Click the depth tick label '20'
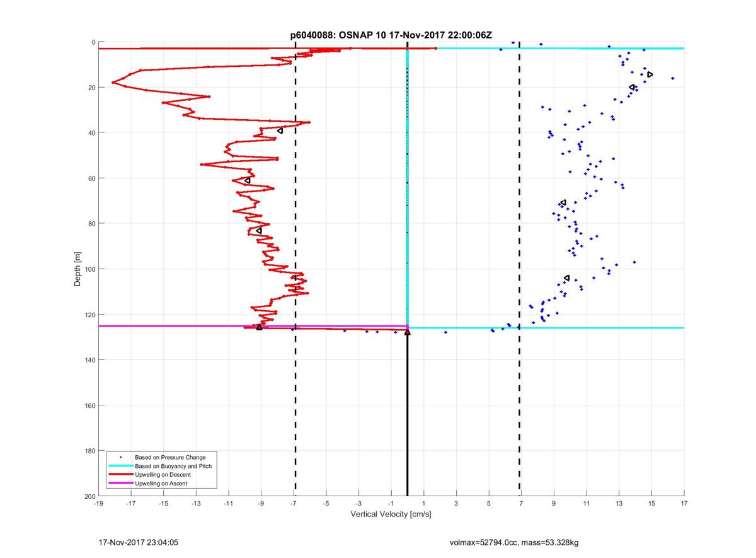756x558 pixels. (x=91, y=88)
